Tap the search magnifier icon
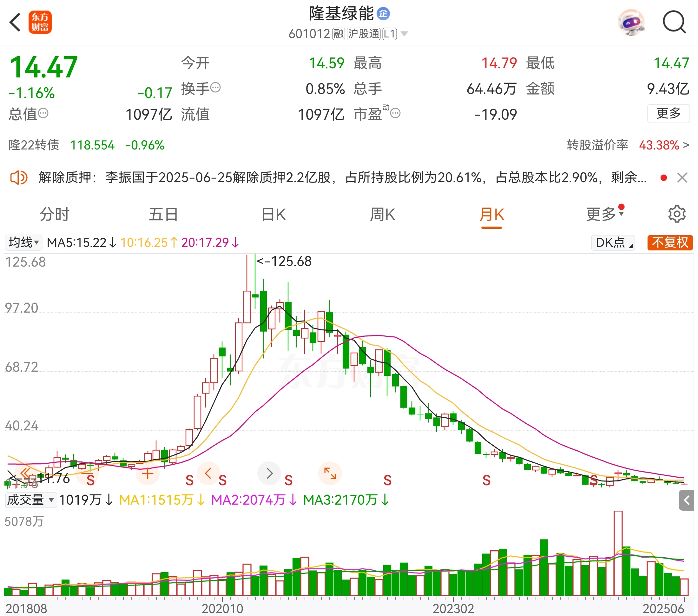 (674, 23)
